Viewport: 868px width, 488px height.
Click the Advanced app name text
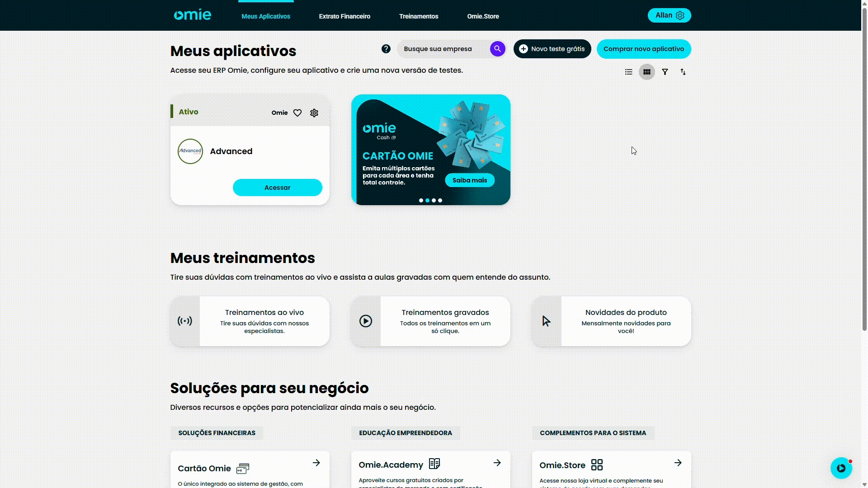231,151
